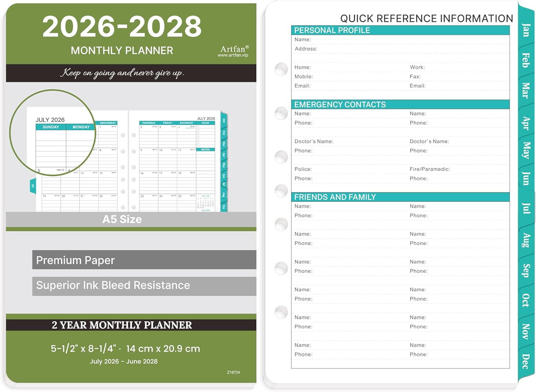This screenshot has width=536, height=392.
Task: Click the Police field line
Action: tap(350, 169)
